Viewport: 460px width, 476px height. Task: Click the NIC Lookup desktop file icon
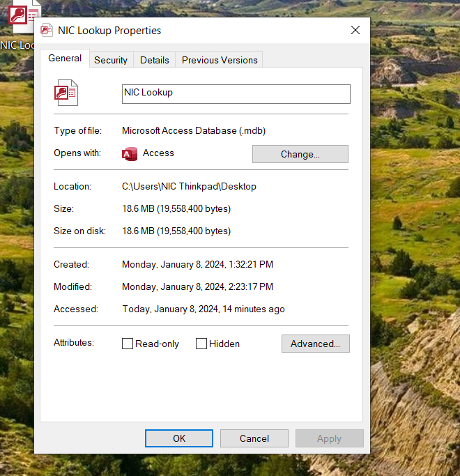tap(24, 16)
